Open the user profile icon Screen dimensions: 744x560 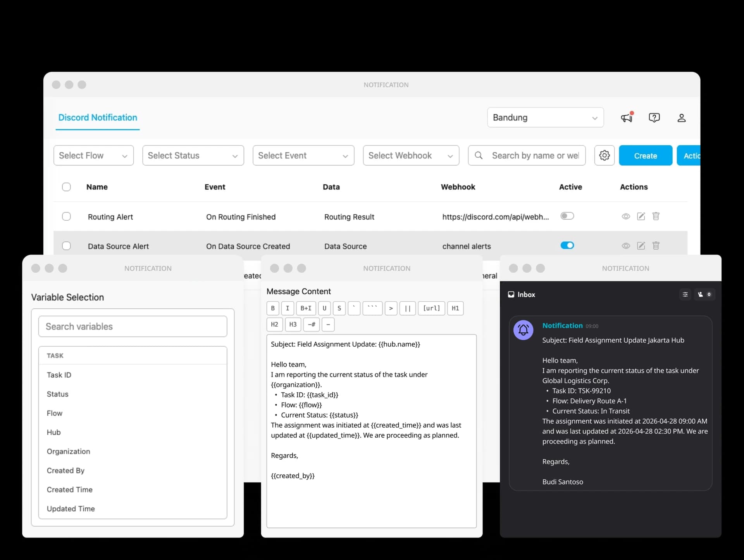[682, 118]
